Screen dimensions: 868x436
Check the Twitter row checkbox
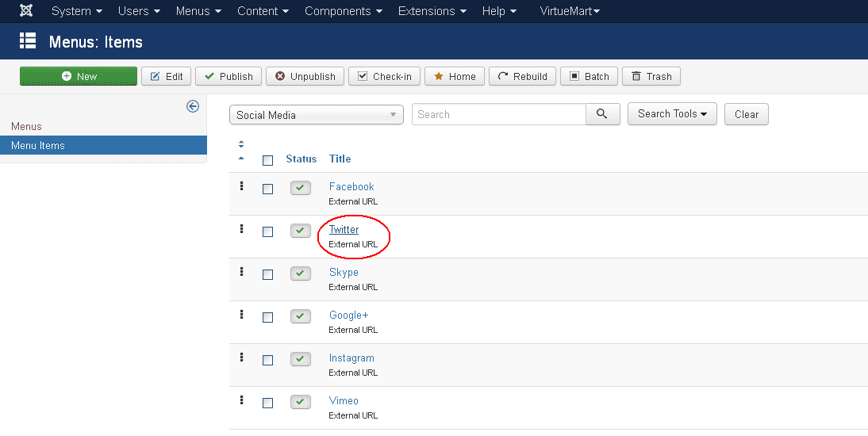tap(268, 231)
